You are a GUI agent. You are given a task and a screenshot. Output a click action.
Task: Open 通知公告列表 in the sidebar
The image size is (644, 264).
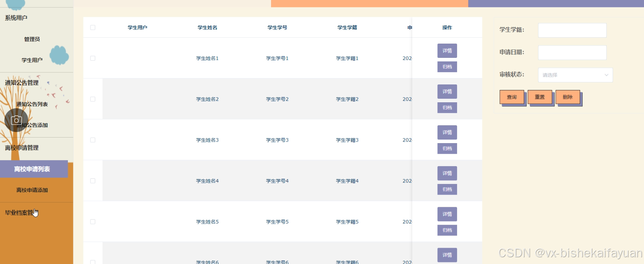point(32,104)
